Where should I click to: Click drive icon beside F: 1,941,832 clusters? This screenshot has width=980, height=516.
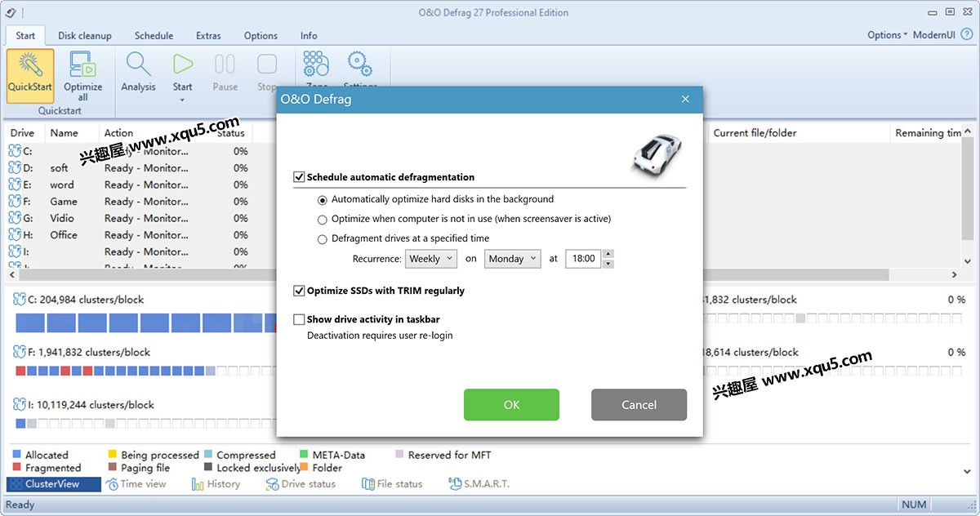tap(19, 352)
